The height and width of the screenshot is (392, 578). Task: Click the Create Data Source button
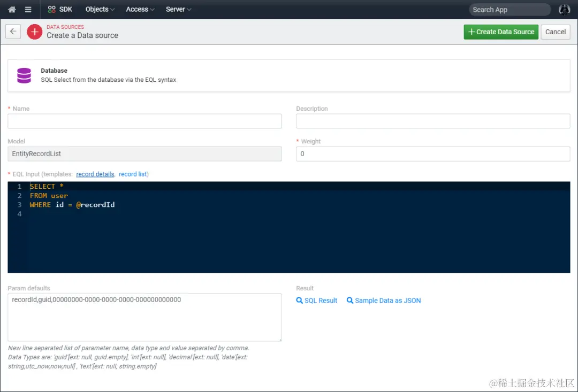pos(501,32)
